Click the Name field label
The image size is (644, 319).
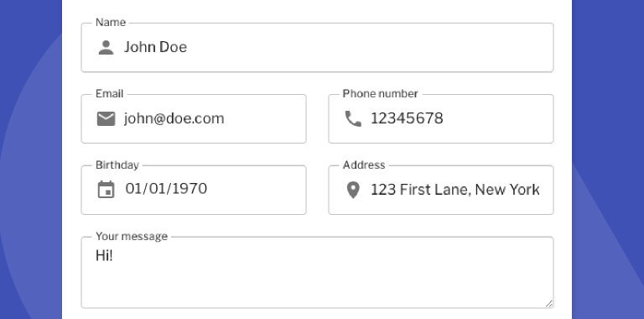point(111,22)
